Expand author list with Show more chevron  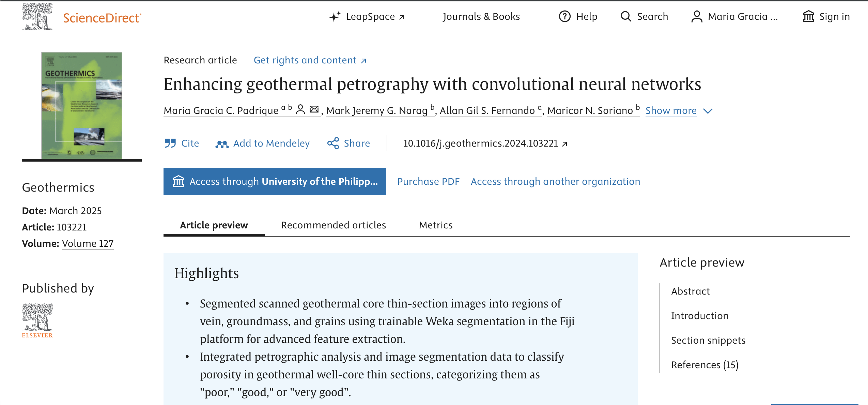[x=708, y=111]
